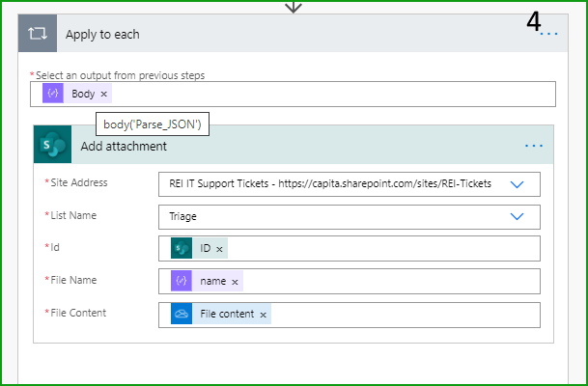The width and height of the screenshot is (588, 386).
Task: Click the Apply to each loop icon
Action: click(x=40, y=34)
